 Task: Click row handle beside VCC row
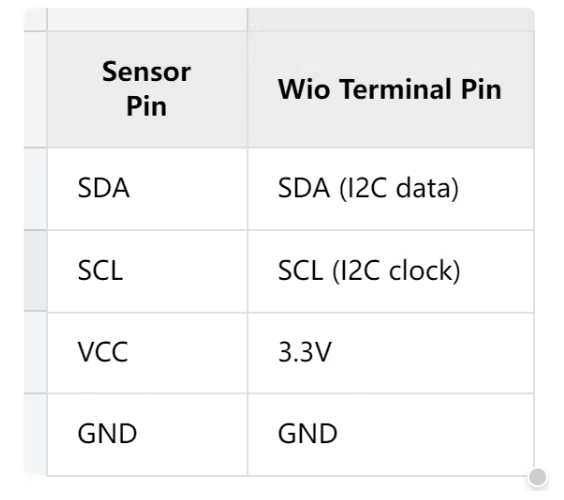[35, 353]
